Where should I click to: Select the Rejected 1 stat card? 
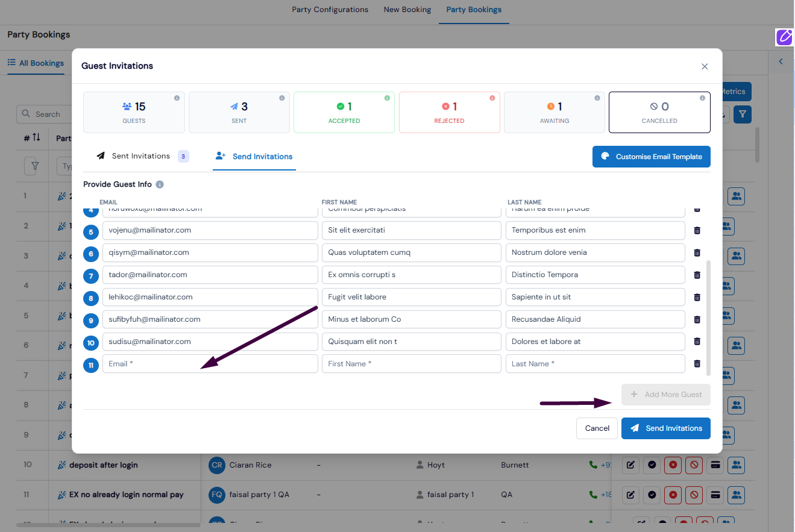point(450,112)
